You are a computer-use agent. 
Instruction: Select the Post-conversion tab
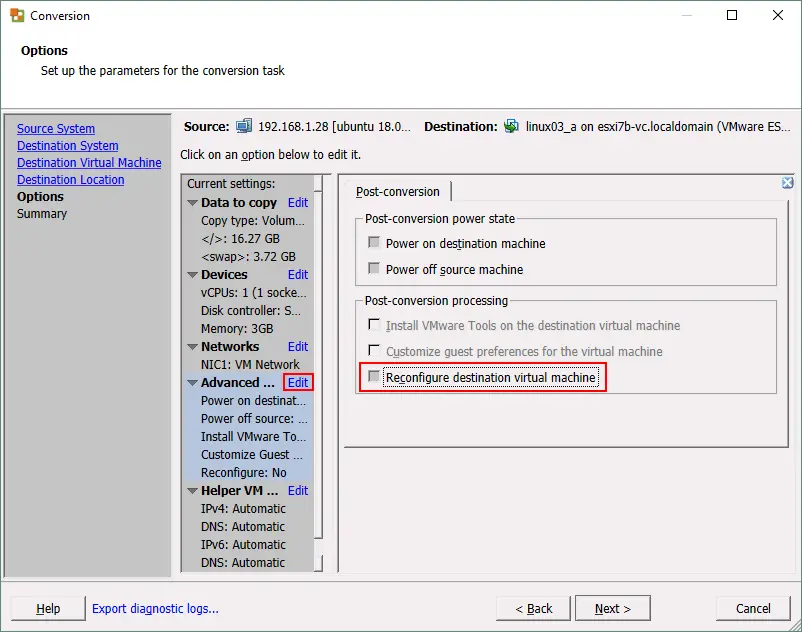[x=397, y=192]
